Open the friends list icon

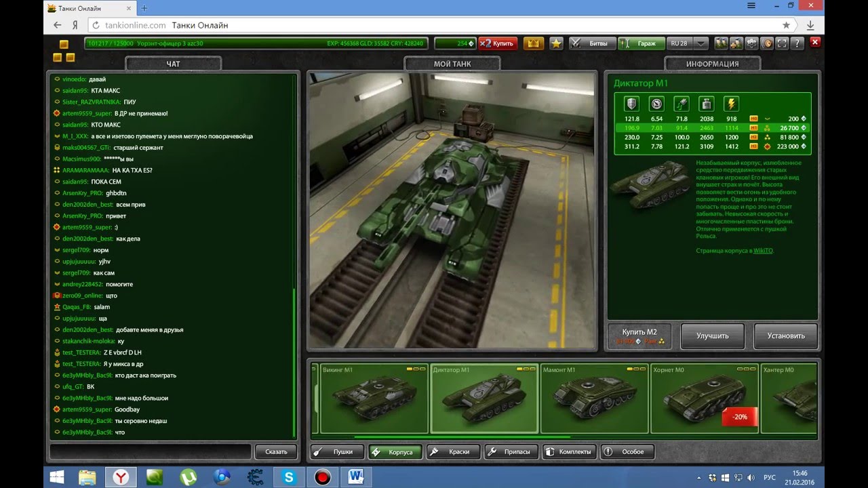[x=721, y=43]
